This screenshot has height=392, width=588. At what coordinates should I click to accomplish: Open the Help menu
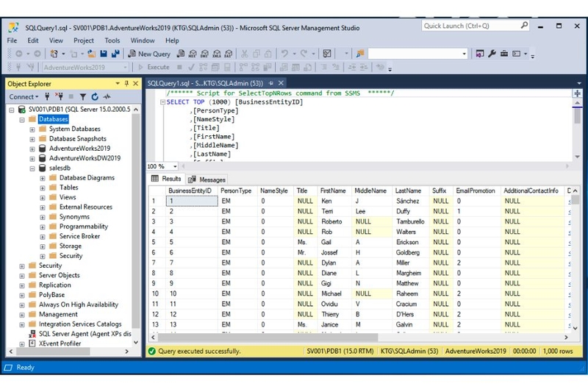coord(172,40)
